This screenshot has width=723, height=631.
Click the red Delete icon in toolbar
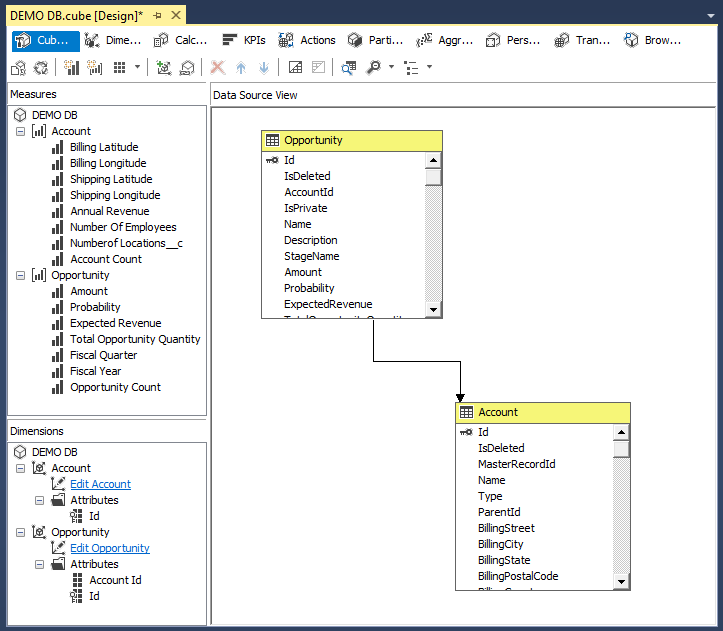pos(217,67)
